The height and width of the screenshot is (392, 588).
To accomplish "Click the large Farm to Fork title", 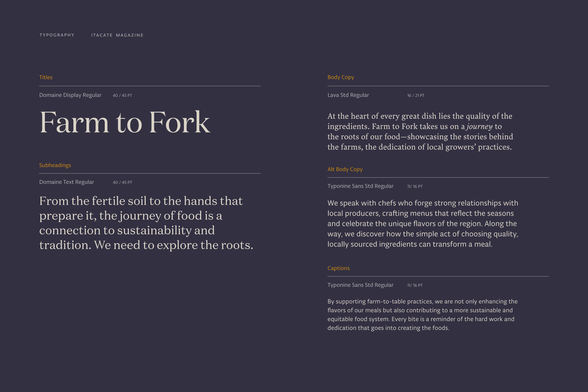I will click(125, 122).
